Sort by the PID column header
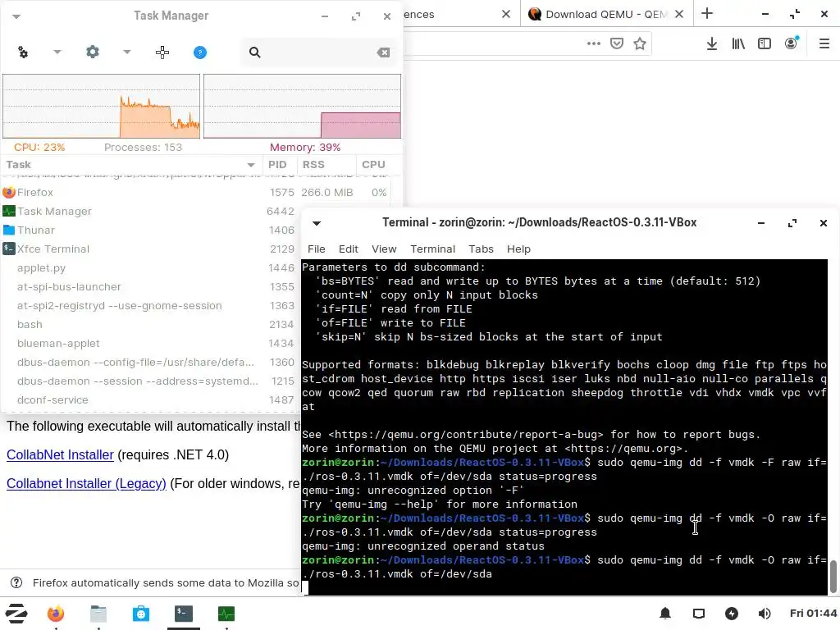Viewport: 840px width, 630px height. point(281,164)
